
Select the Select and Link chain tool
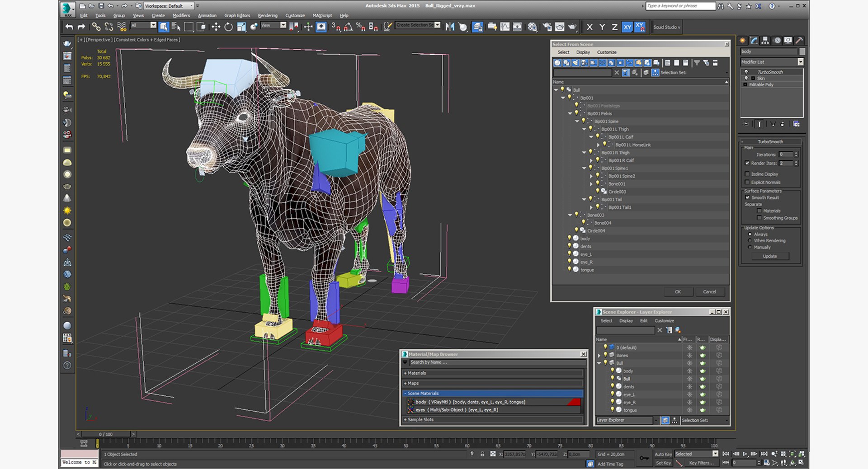[96, 27]
